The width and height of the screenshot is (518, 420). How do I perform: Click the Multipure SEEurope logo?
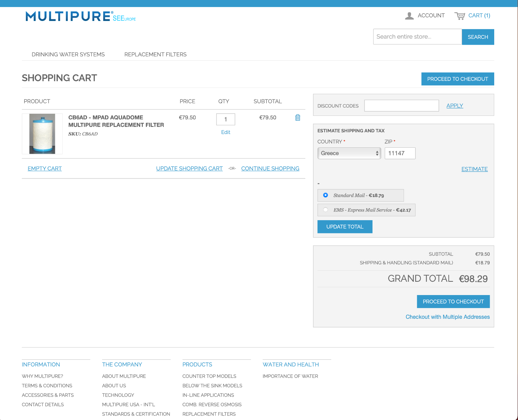(x=81, y=16)
